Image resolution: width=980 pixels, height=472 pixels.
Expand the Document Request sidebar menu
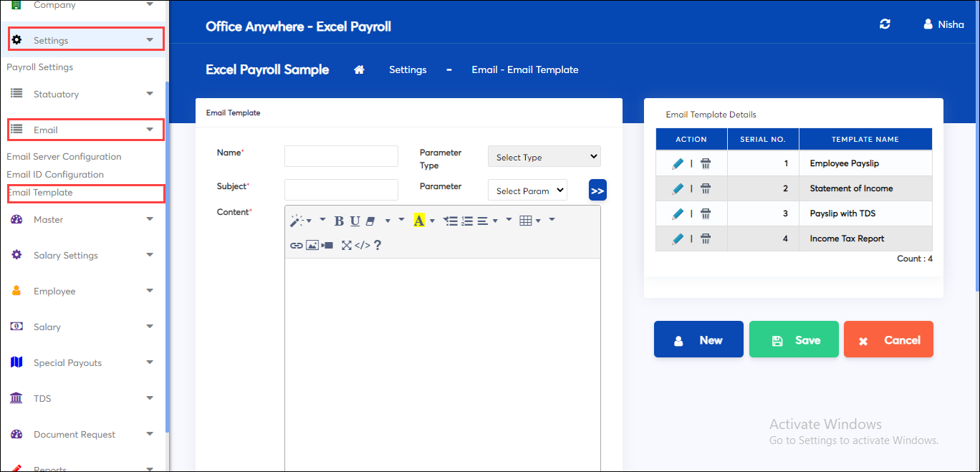(82, 434)
